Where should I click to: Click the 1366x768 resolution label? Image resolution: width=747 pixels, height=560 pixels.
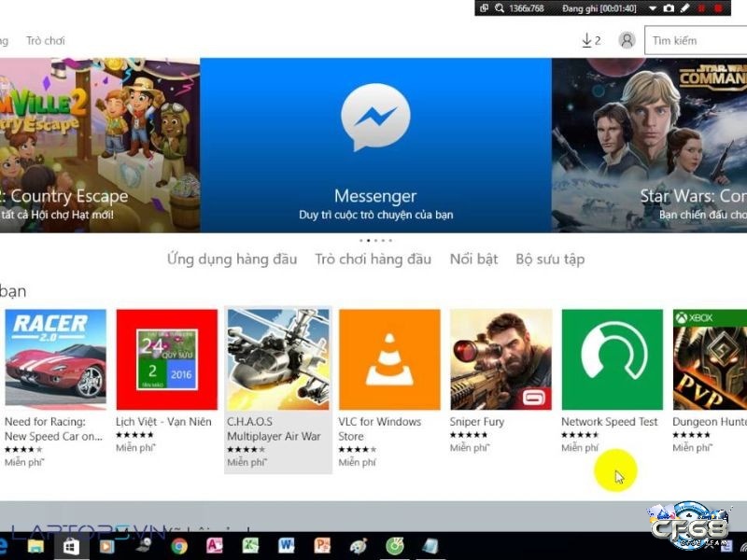pyautogui.click(x=527, y=8)
